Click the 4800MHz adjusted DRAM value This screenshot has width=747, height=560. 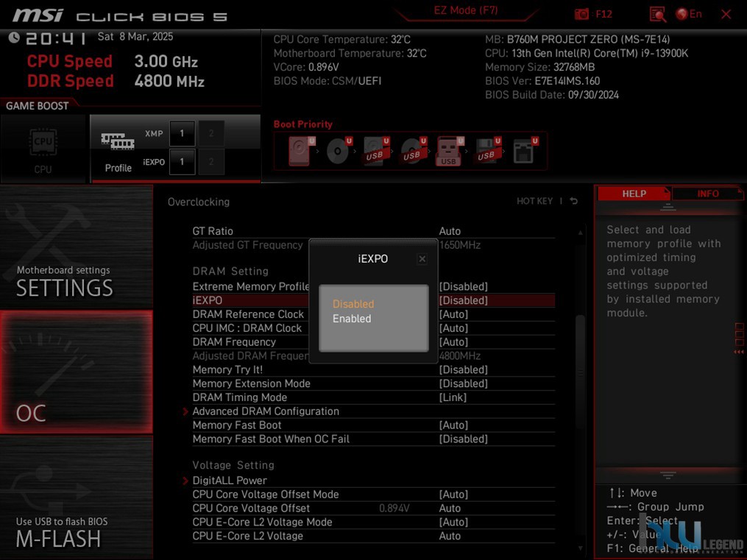[460, 355]
